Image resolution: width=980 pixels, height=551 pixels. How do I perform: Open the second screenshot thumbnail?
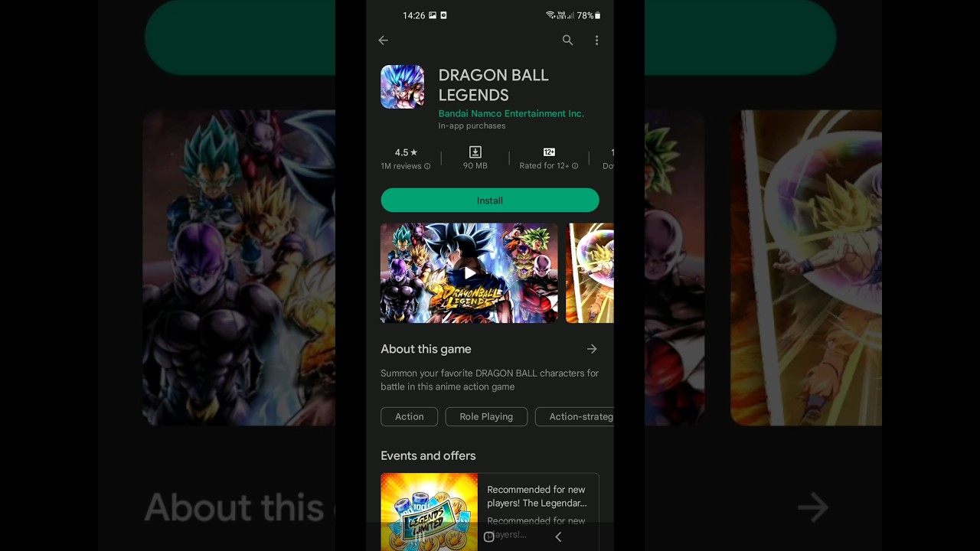point(590,273)
